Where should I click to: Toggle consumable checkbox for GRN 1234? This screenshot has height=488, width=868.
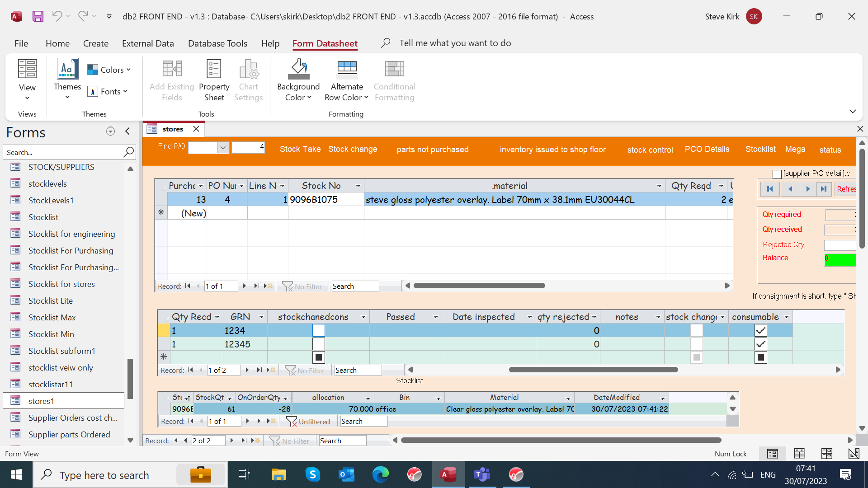click(x=761, y=330)
